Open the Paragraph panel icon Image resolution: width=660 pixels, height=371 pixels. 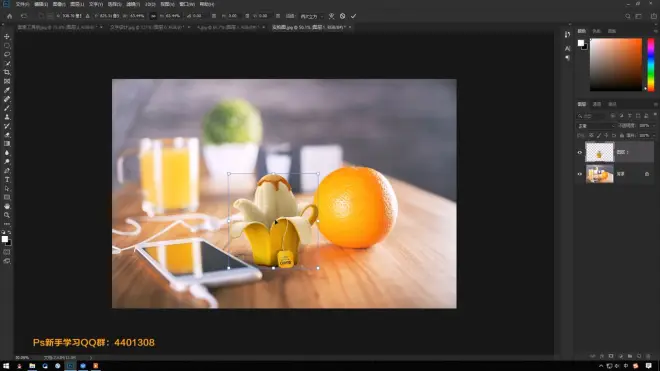coord(567,58)
